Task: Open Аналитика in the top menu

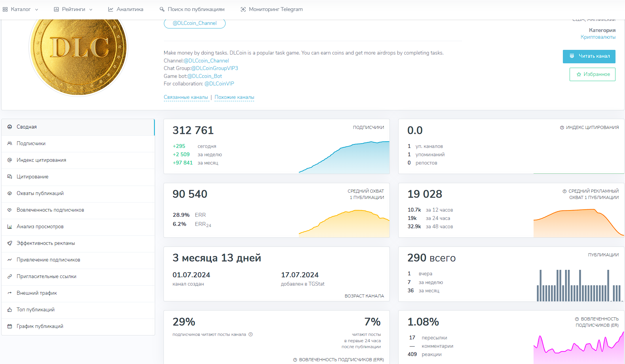Action: click(126, 9)
